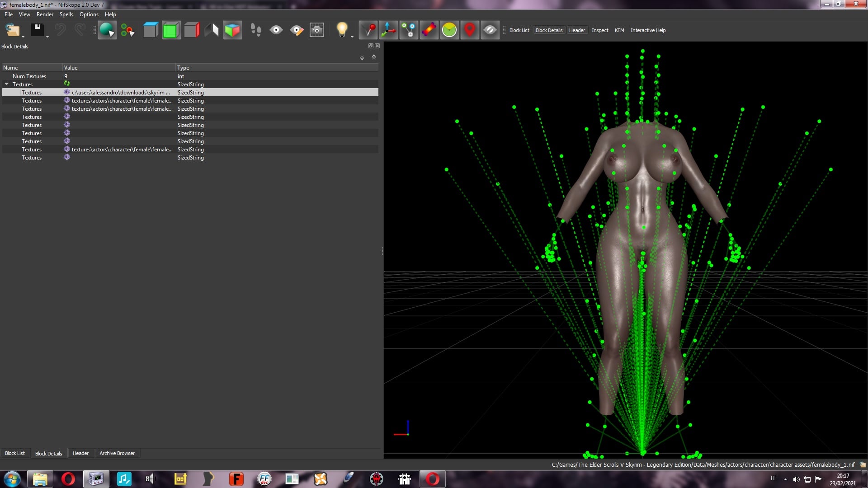Image resolution: width=868 pixels, height=488 pixels.
Task: Click the volume icon in system tray
Action: click(797, 479)
